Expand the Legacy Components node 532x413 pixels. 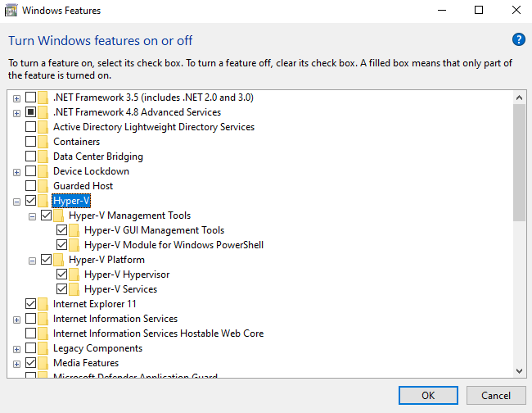16,349
